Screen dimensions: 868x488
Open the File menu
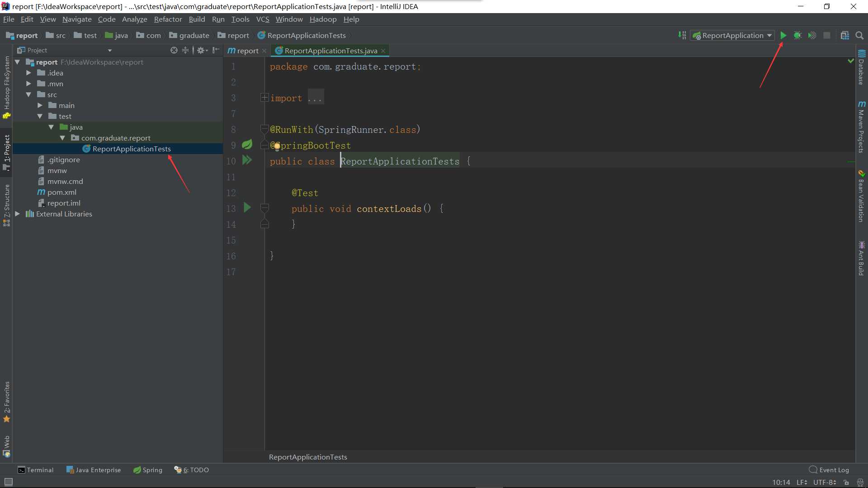[x=9, y=19]
